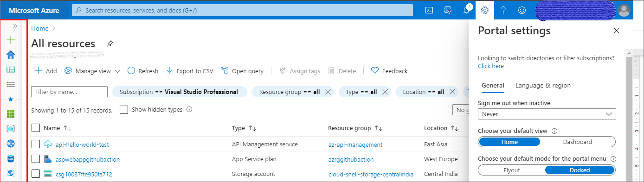Image resolution: width=644 pixels, height=182 pixels.
Task: Close the Portal settings panel
Action: [x=617, y=31]
